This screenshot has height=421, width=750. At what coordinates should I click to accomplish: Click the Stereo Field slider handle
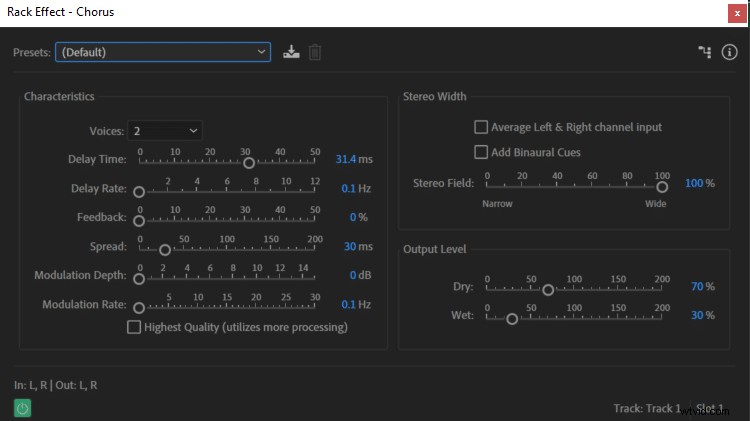point(662,186)
